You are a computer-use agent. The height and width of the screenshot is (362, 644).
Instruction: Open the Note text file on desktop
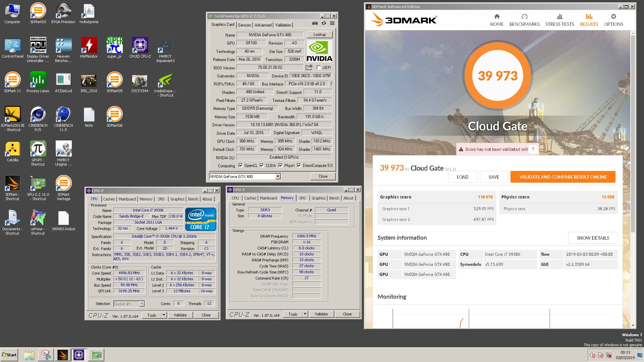pyautogui.click(x=89, y=117)
